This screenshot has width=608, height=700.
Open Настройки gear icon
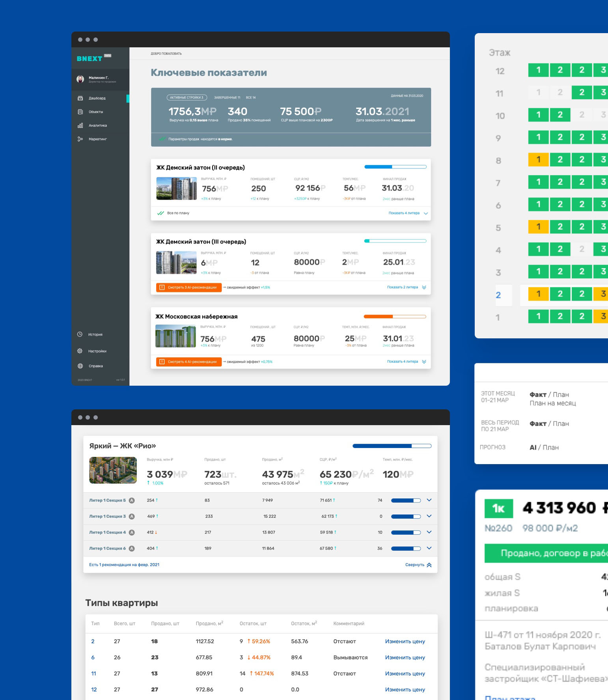click(80, 351)
